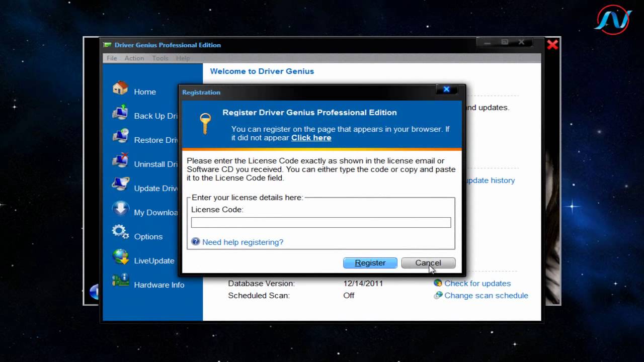Click the icon beside Check for updates

pyautogui.click(x=438, y=283)
